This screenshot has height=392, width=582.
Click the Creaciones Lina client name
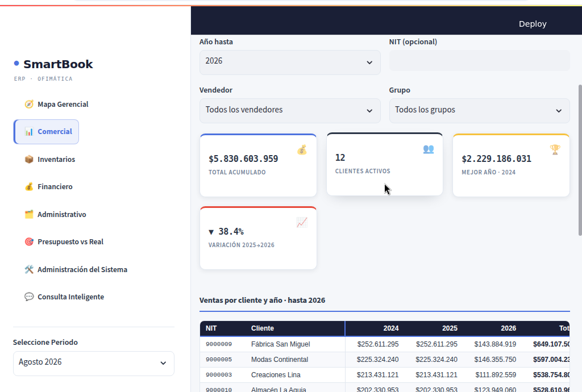tap(276, 374)
